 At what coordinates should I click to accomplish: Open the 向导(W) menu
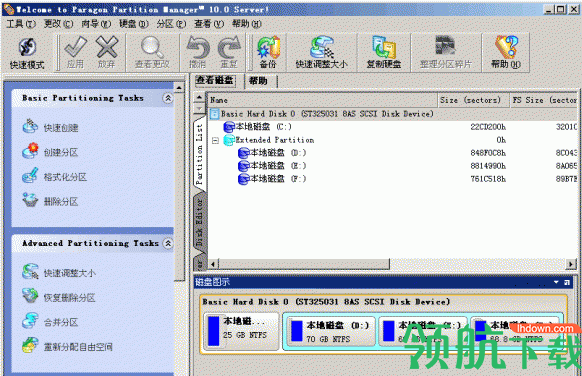[x=96, y=24]
